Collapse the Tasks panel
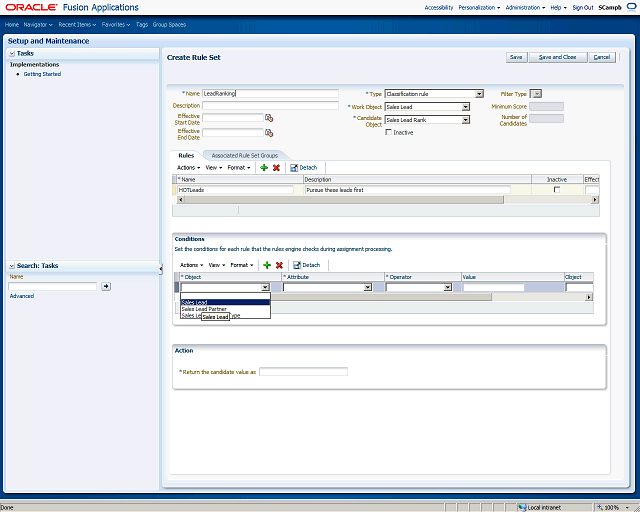This screenshot has width=640, height=512. 12,53
